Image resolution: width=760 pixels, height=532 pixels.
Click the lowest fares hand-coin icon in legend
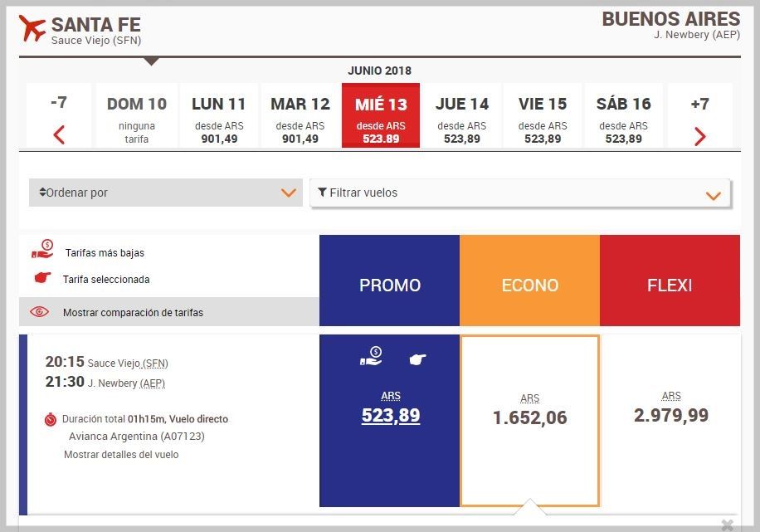[x=42, y=250]
